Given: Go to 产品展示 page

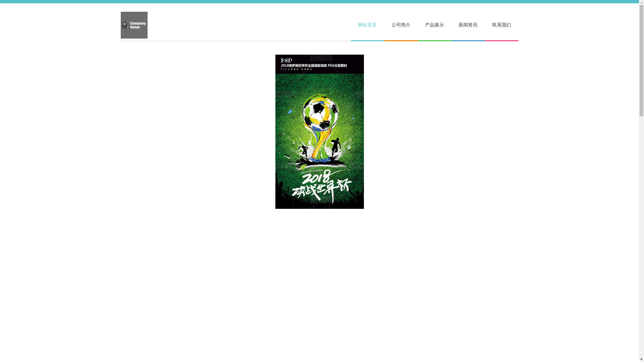Looking at the screenshot, I should pos(434,25).
